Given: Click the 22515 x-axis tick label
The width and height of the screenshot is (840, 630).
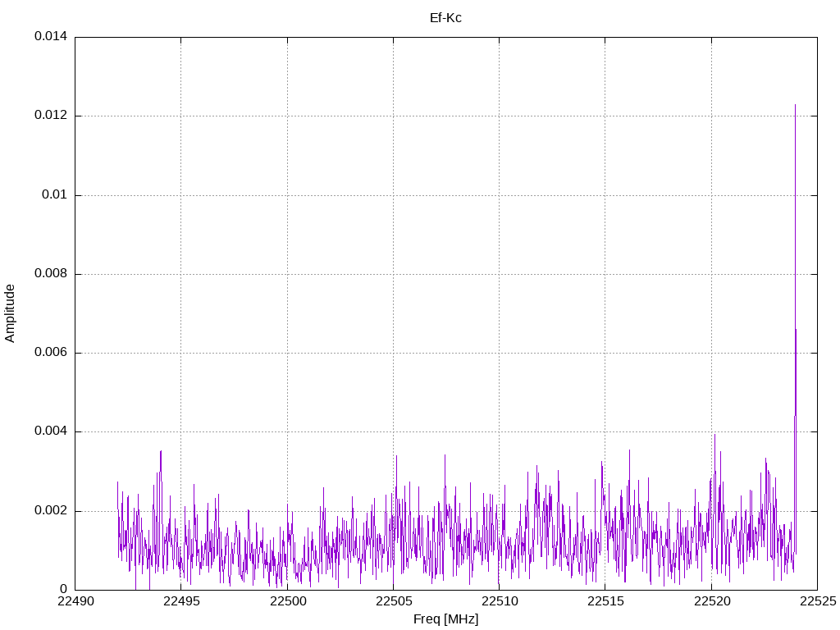Looking at the screenshot, I should 606,601.
